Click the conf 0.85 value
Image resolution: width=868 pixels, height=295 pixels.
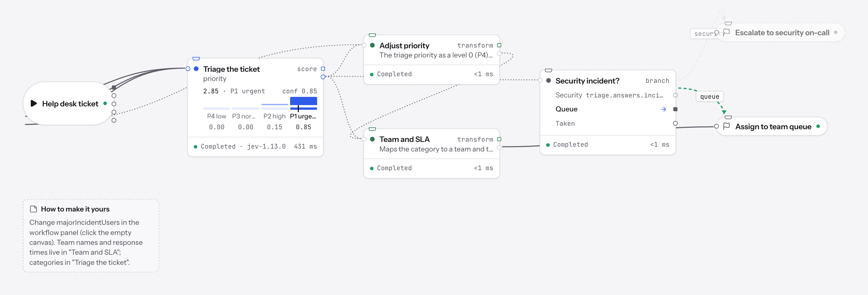(x=300, y=91)
